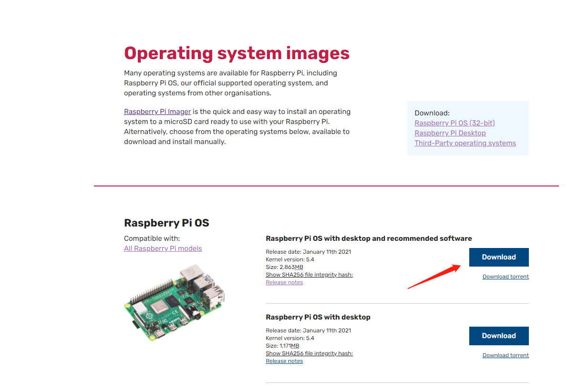The width and height of the screenshot is (588, 392).
Task: Click the 'Compatible with:' label
Action: (152, 238)
